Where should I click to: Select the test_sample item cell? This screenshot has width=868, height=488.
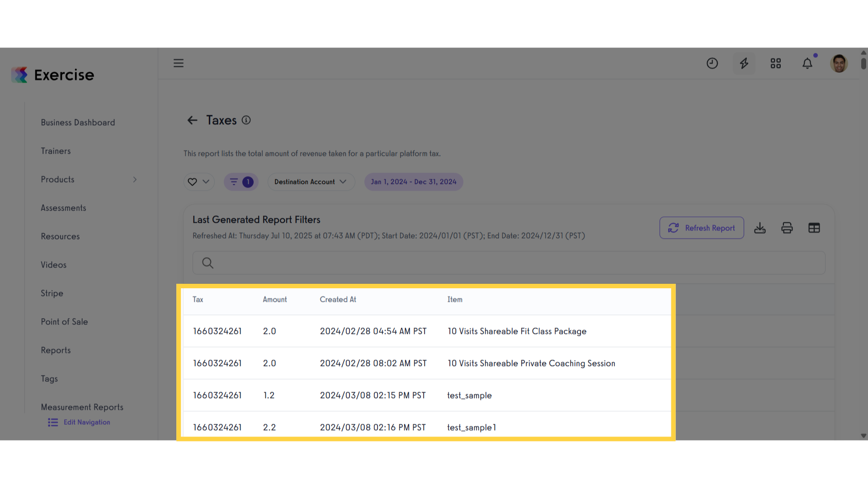coord(469,395)
